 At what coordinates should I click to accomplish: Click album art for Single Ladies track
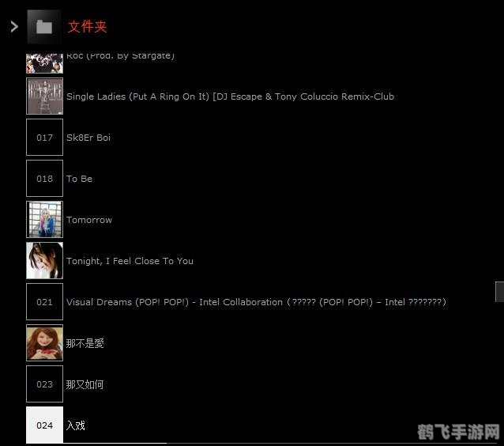click(x=44, y=96)
